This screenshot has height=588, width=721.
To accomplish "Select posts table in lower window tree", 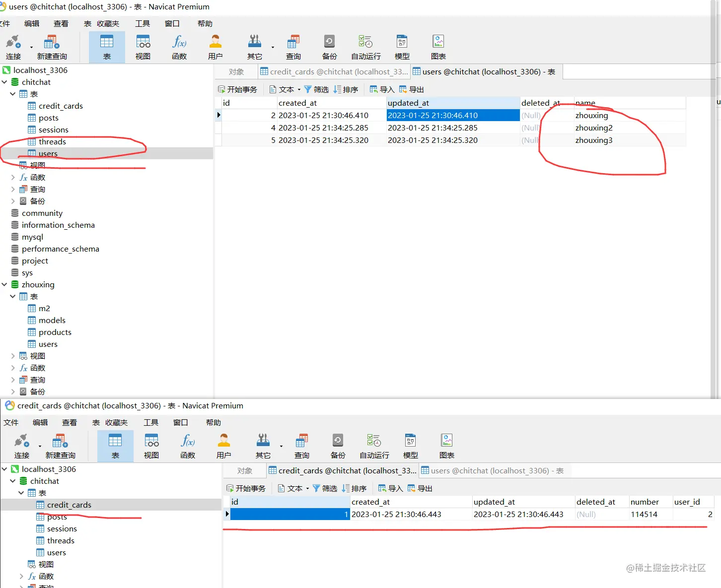I will pos(57,517).
